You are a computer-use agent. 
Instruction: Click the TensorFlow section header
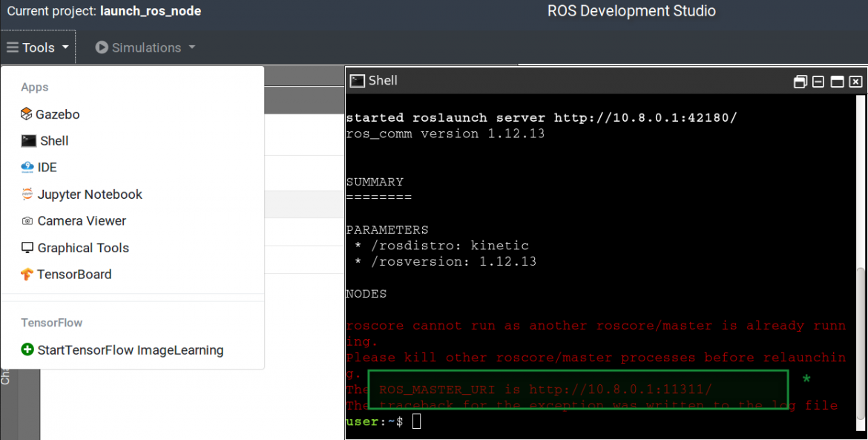(x=51, y=323)
